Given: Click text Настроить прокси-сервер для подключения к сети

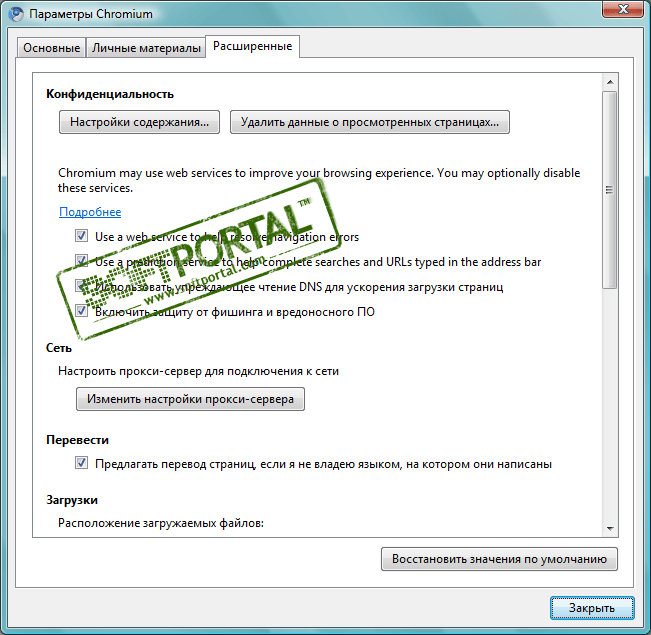Looking at the screenshot, I should coord(198,371).
